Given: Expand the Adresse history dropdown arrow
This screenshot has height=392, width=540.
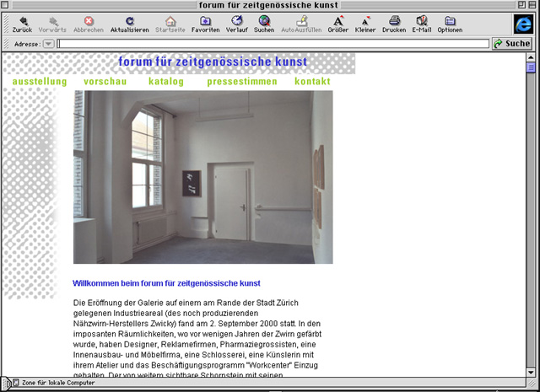Looking at the screenshot, I should point(48,43).
